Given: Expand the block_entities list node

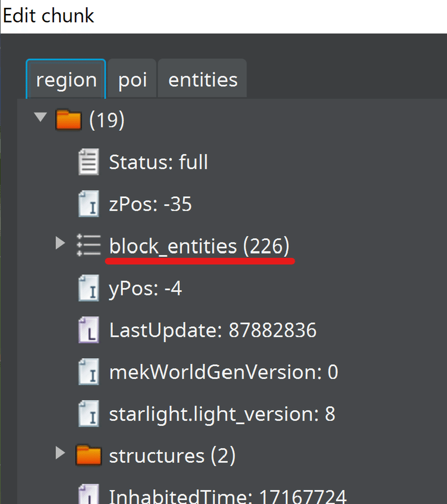Looking at the screenshot, I should click(60, 243).
